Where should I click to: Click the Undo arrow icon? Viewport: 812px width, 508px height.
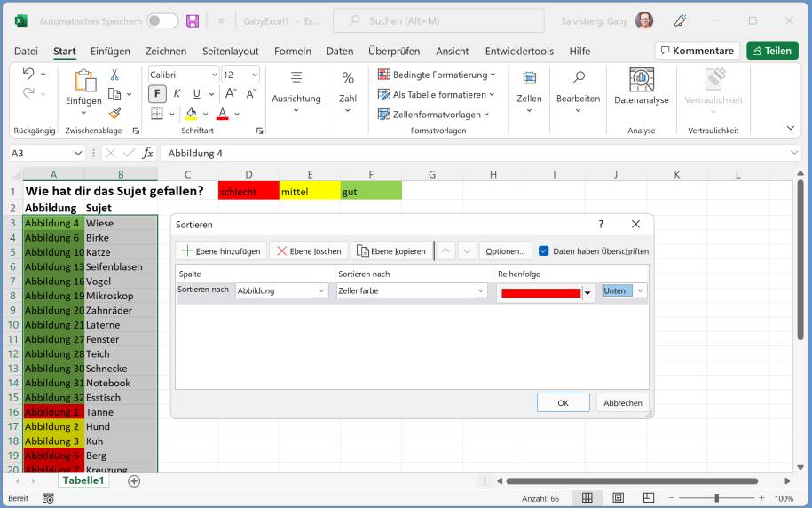pos(28,75)
